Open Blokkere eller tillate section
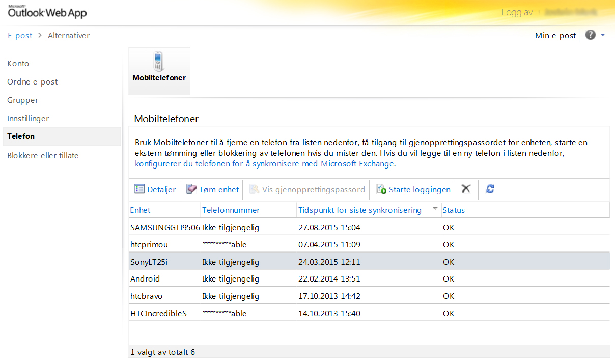Screen dimensions: 615x364 coord(43,156)
